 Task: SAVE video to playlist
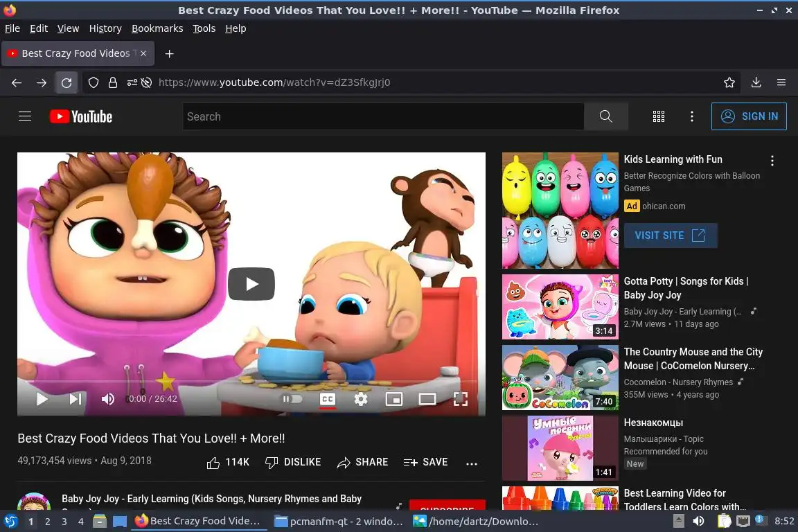[x=425, y=462]
